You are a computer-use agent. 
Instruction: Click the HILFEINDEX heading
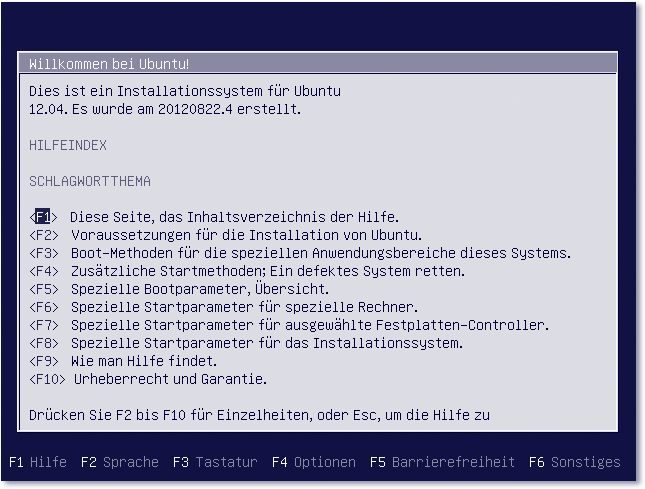point(68,145)
